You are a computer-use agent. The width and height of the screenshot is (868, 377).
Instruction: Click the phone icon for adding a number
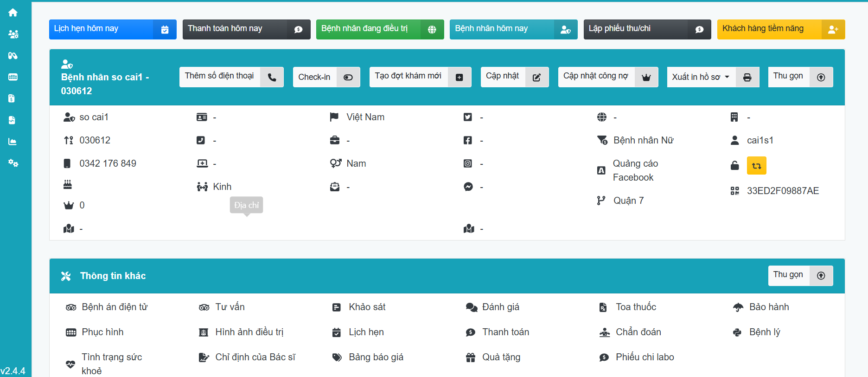(272, 77)
